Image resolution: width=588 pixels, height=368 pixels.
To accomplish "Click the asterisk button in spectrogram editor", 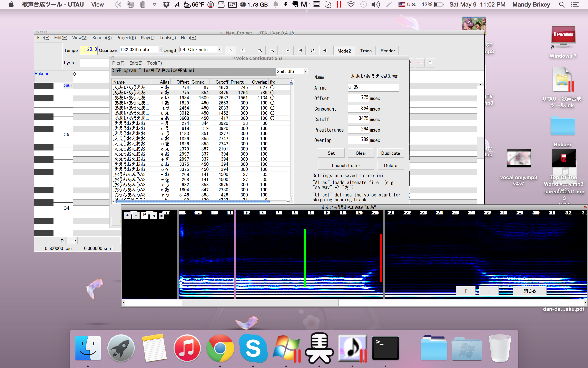I will [x=161, y=216].
